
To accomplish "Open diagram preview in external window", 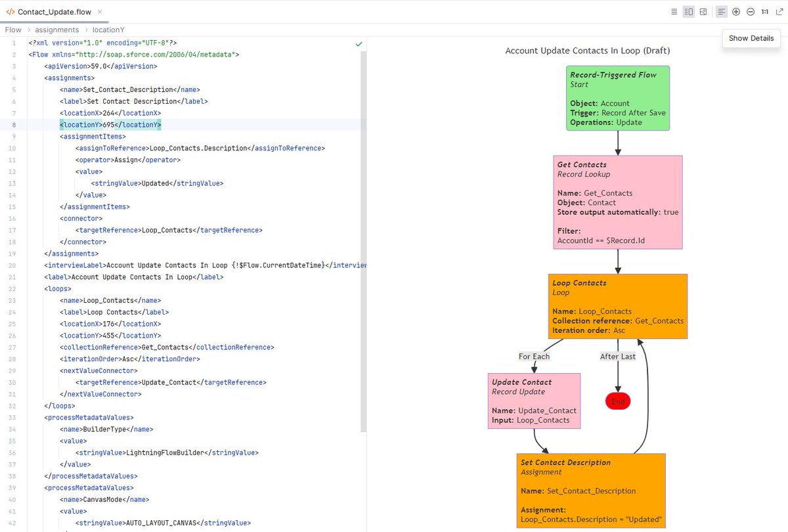I will [x=781, y=11].
